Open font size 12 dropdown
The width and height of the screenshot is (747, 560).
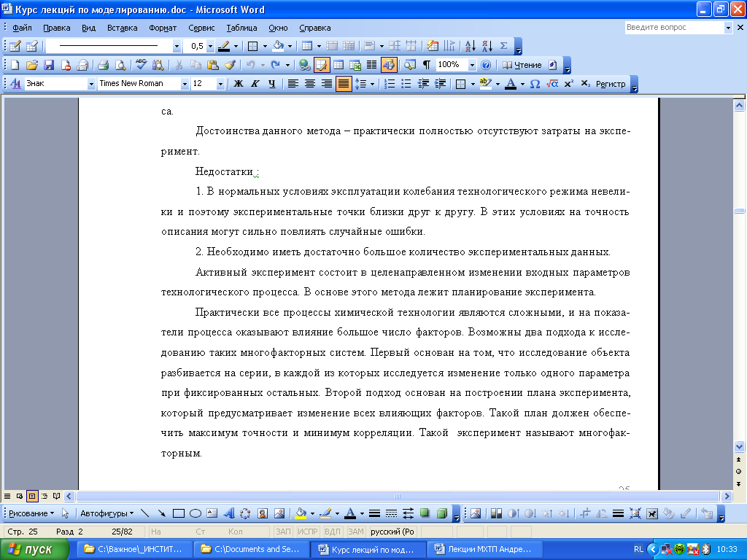pos(220,85)
